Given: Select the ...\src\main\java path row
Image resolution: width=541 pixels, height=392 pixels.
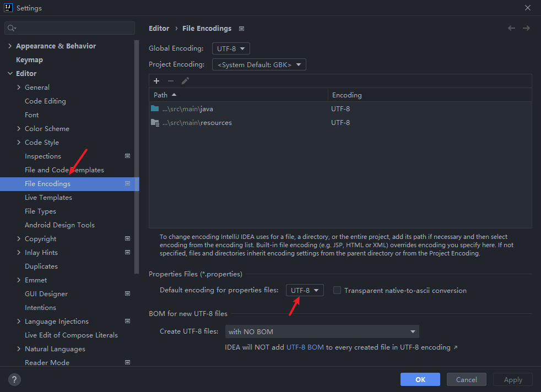Looking at the screenshot, I should coord(340,108).
